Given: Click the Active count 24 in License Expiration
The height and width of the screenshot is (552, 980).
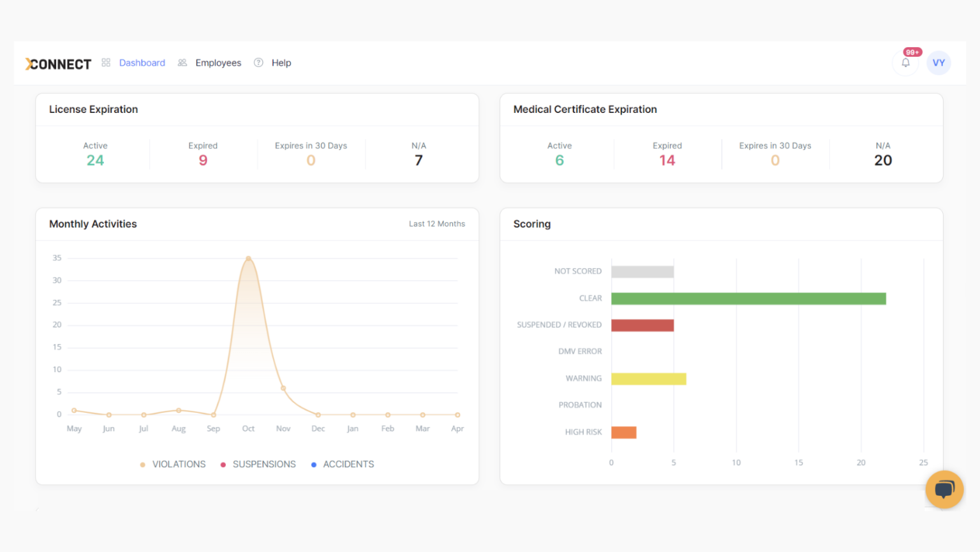Looking at the screenshot, I should click(x=95, y=160).
